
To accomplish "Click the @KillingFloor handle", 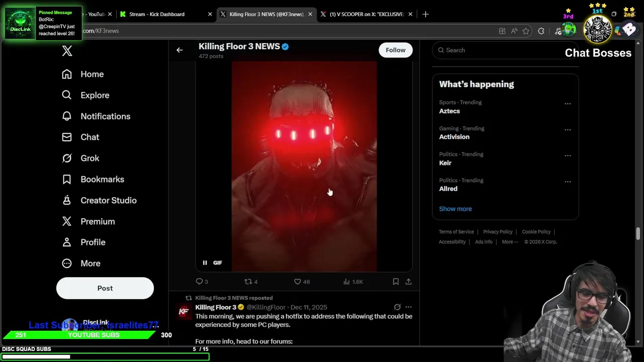I will pos(266,307).
